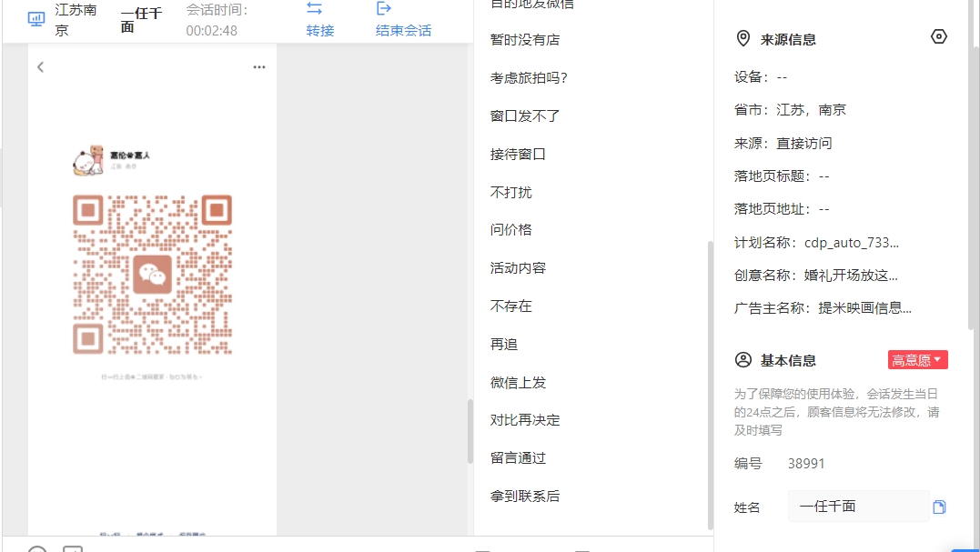Open the 高意愿 intent dropdown
Screen dimensions: 980x552
click(x=917, y=360)
